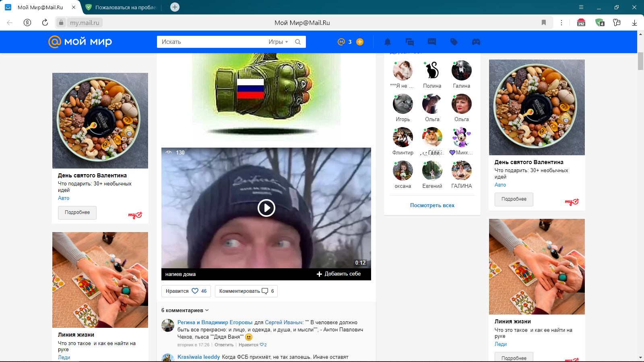This screenshot has width=644, height=362.
Task: Click the Мой Мир logo
Action: click(x=79, y=41)
